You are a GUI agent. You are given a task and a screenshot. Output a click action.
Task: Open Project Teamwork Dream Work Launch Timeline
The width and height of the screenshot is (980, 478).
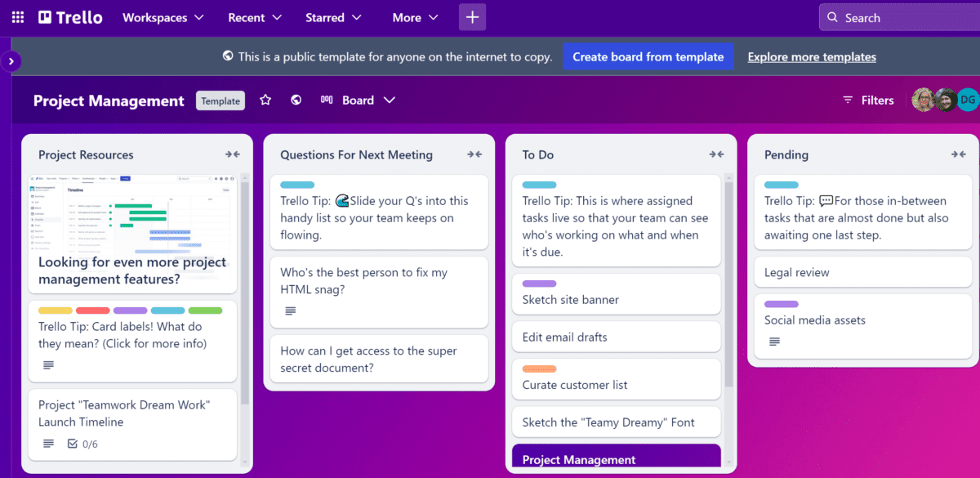(133, 425)
